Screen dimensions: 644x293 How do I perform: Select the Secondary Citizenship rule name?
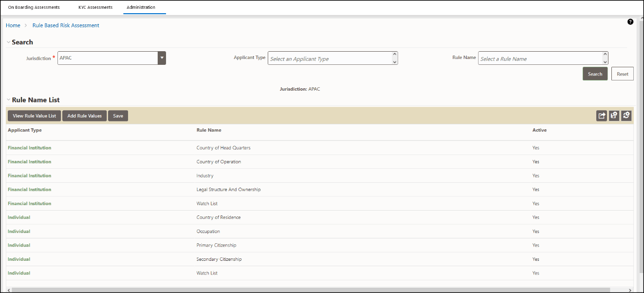pos(219,259)
